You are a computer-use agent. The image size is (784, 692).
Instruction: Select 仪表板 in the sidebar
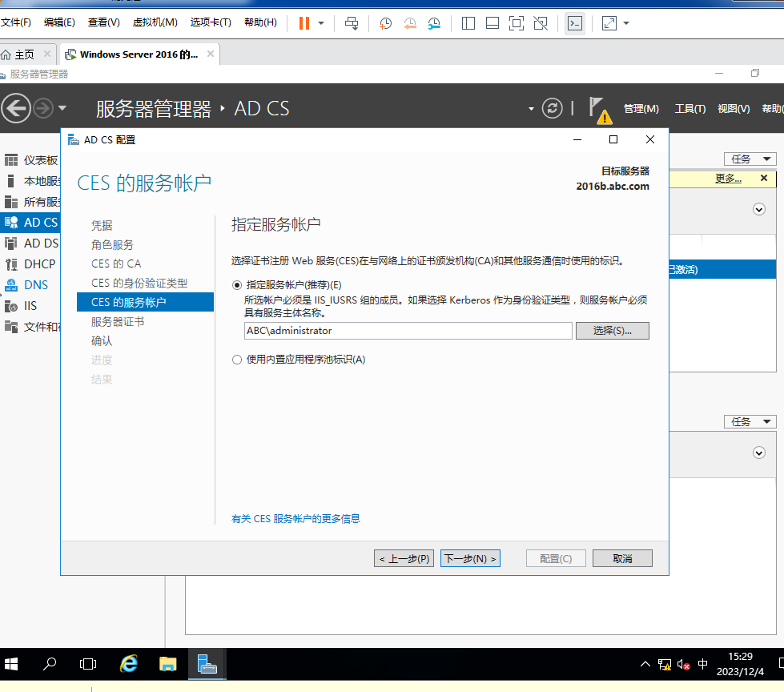31,160
